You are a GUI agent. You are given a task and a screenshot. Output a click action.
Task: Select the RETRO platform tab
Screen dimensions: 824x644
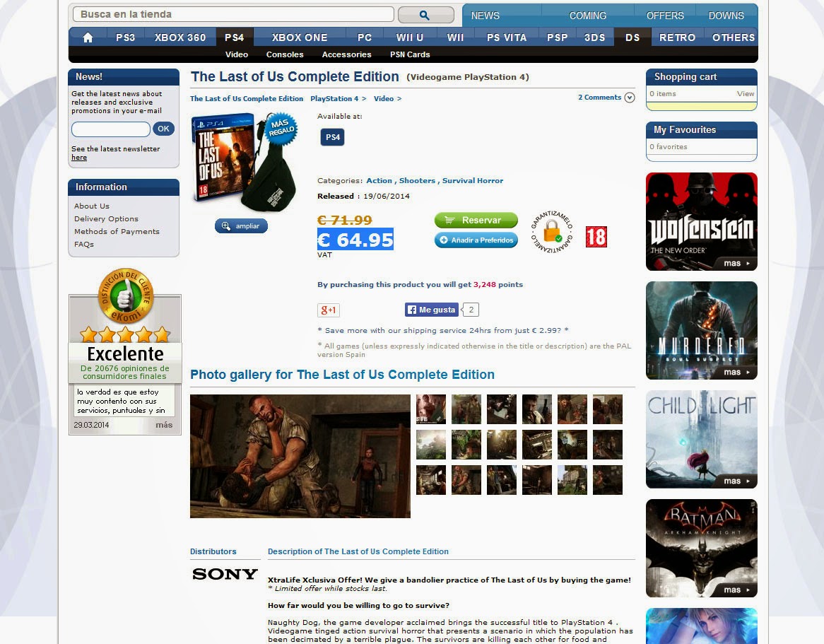(x=677, y=37)
